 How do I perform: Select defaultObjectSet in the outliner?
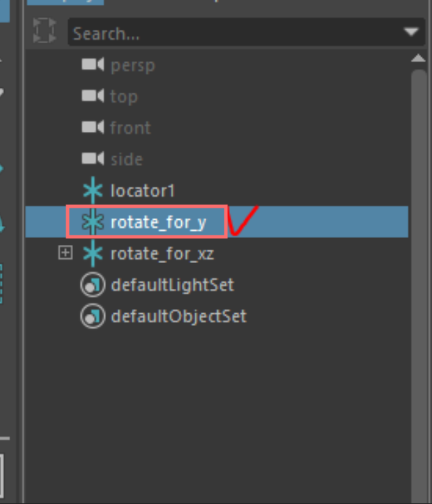coord(178,316)
